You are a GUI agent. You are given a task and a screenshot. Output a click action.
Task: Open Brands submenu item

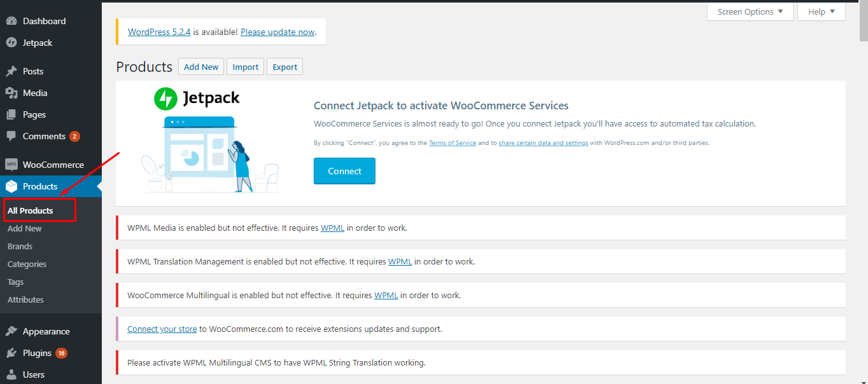(x=20, y=246)
